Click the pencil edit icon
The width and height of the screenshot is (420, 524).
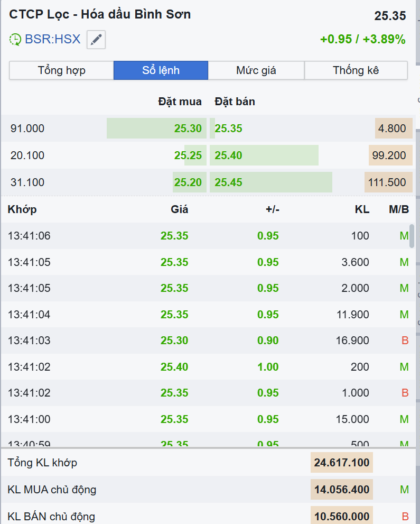click(96, 40)
